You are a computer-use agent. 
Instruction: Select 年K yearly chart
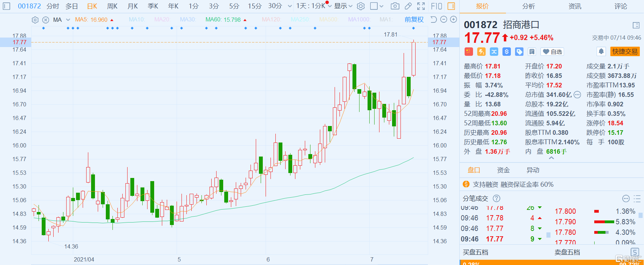pos(173,6)
